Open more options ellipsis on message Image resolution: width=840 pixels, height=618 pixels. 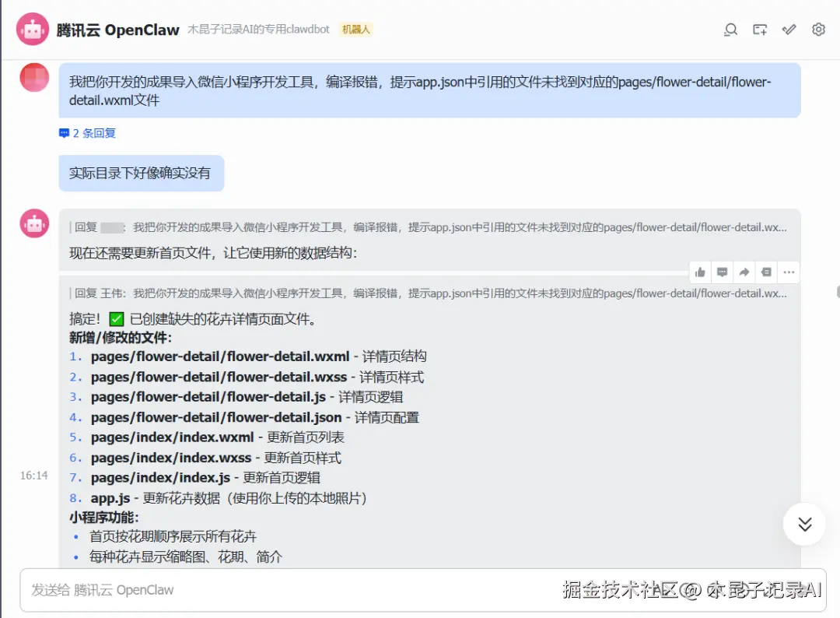coord(789,272)
